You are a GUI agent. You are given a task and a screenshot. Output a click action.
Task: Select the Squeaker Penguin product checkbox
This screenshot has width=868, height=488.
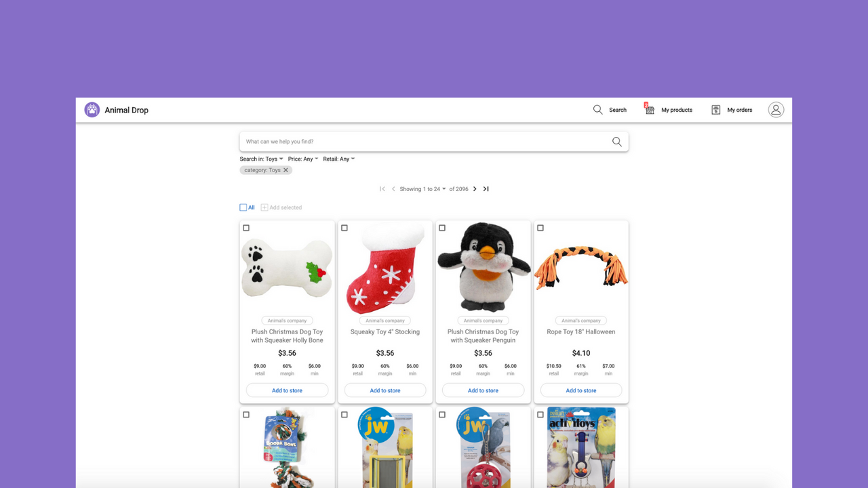442,228
